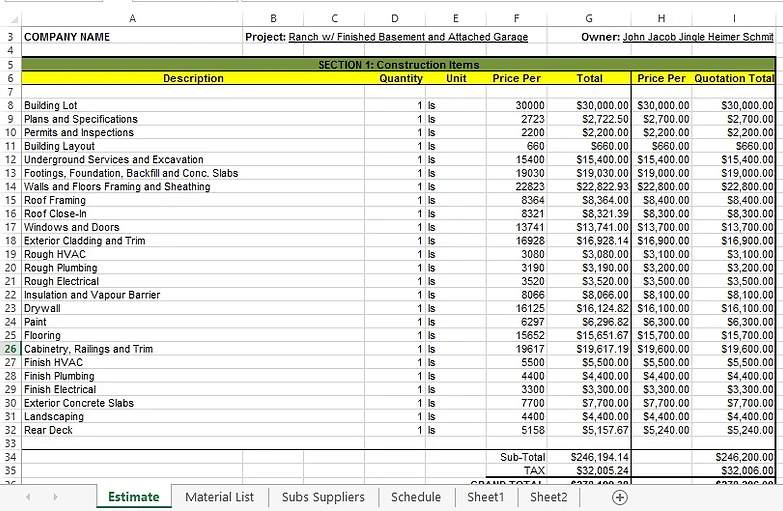This screenshot has height=511, width=783.
Task: Select Underground Services and Excavation cell
Action: pyautogui.click(x=193, y=159)
